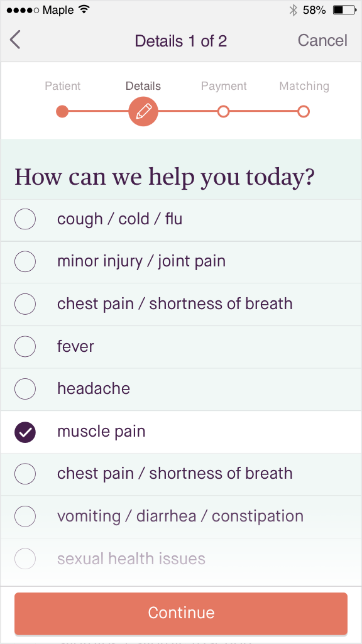Pick minor injury / joint pain

181,262
